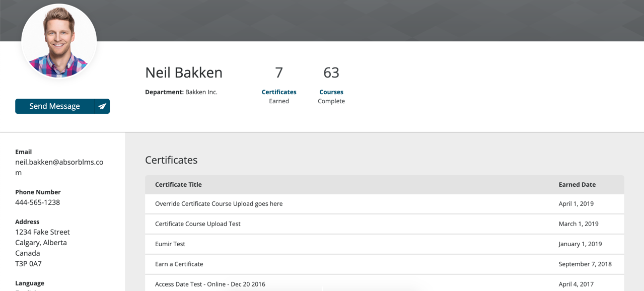Select the Certificate Course Upload Test row
644x291 pixels.
pos(385,224)
